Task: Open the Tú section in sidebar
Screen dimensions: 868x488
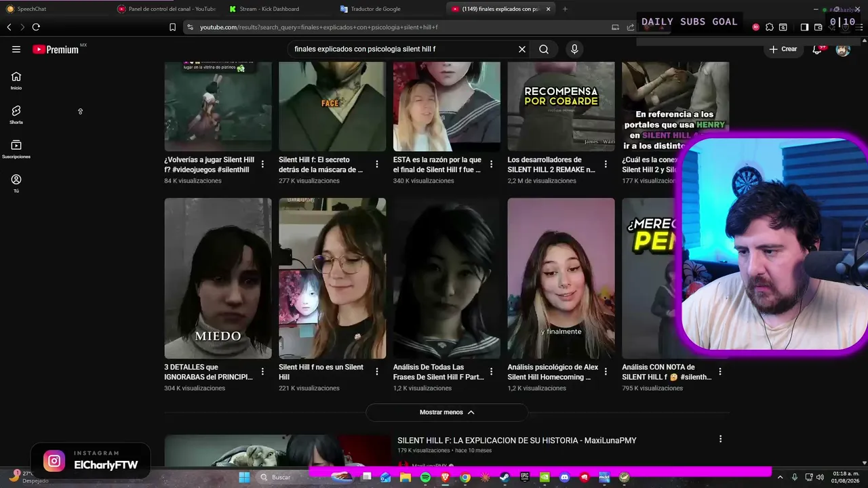Action: point(16,184)
